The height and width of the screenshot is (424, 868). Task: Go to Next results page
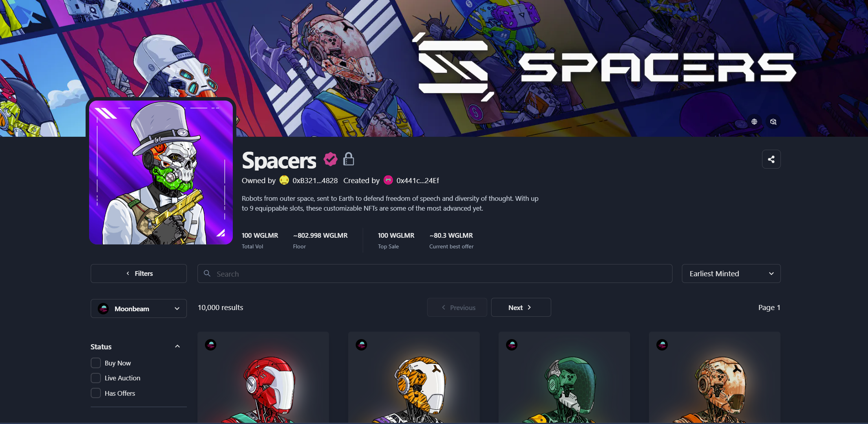(x=521, y=307)
